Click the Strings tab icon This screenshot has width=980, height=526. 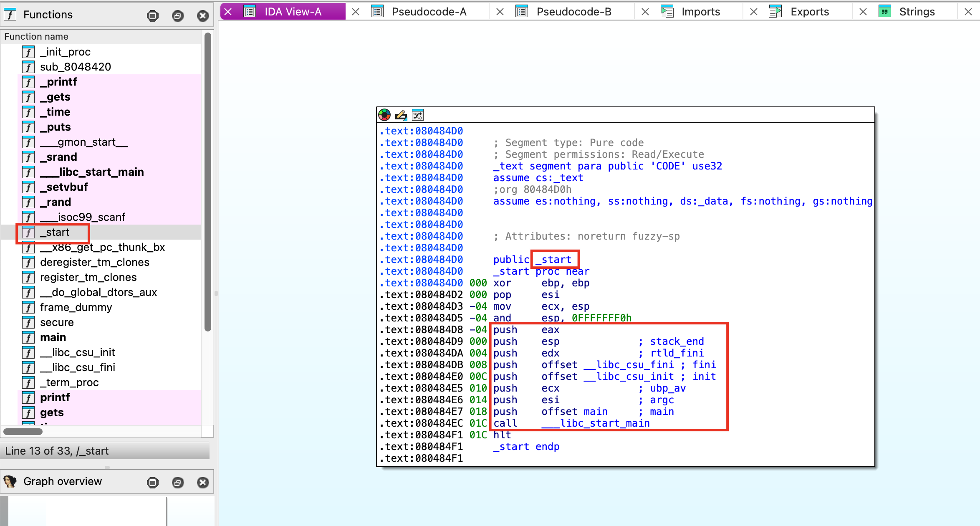885,12
